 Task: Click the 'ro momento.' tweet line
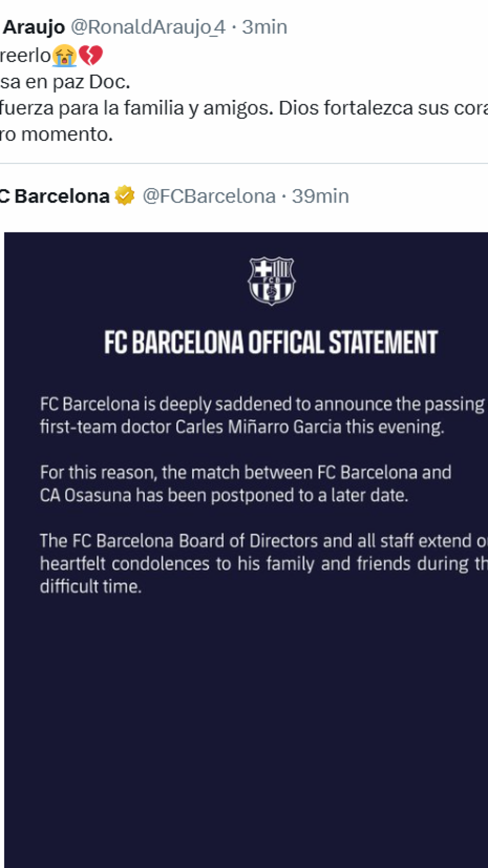click(56, 134)
